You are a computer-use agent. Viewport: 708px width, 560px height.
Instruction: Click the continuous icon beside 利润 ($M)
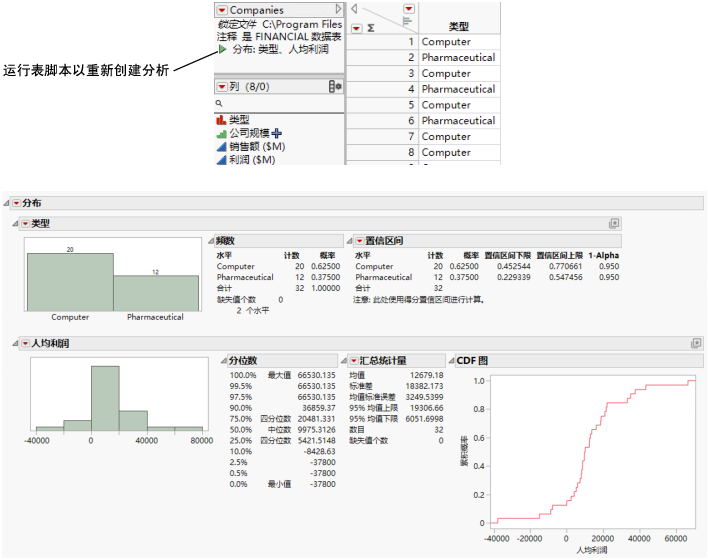click(221, 160)
